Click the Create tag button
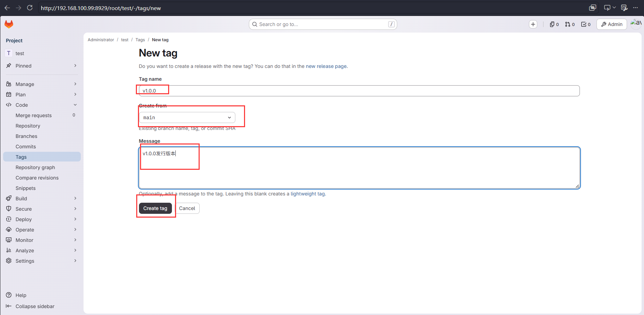 click(x=155, y=208)
